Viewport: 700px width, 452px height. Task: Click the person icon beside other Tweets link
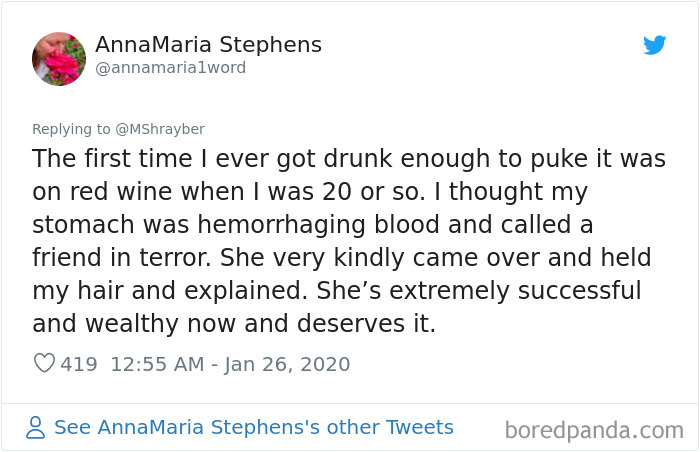pos(36,428)
